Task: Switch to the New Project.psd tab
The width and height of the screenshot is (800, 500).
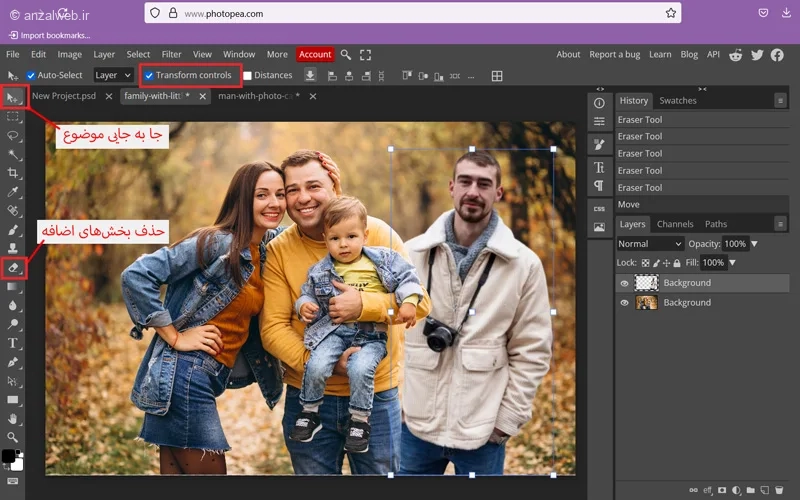Action: [x=64, y=96]
